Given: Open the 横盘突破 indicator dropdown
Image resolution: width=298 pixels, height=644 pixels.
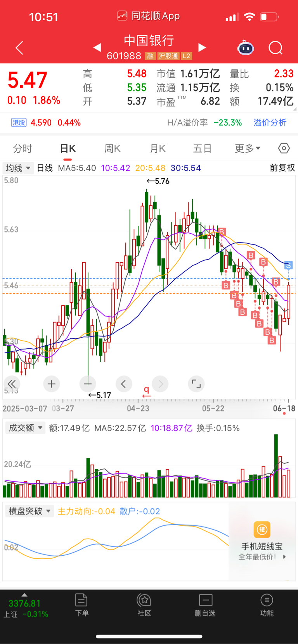Looking at the screenshot, I should [29, 511].
